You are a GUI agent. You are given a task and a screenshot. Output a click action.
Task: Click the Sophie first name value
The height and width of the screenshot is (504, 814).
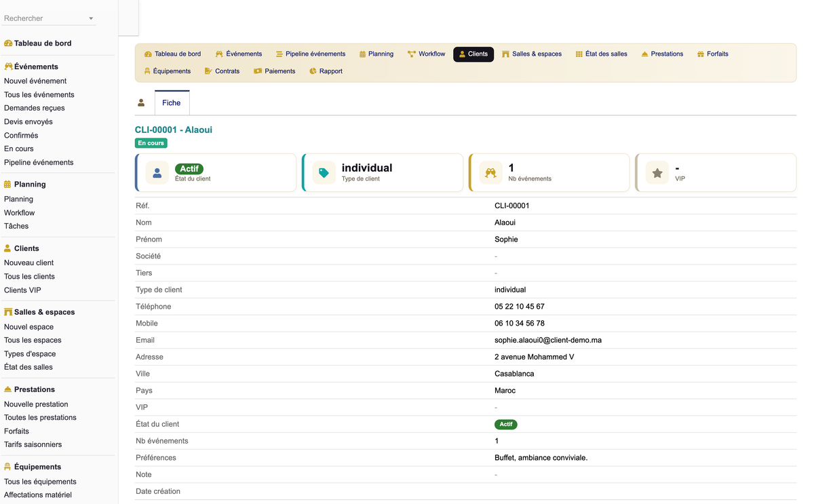pyautogui.click(x=506, y=239)
